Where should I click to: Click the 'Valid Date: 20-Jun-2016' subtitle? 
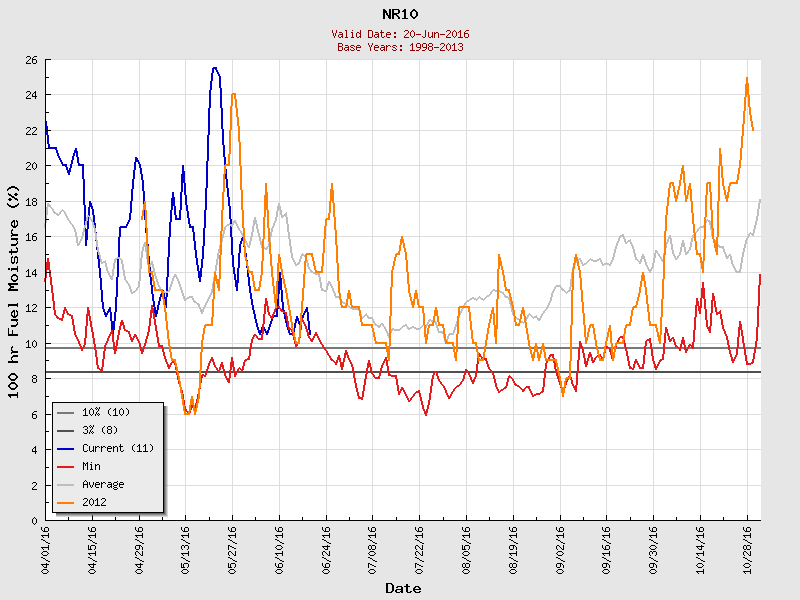pyautogui.click(x=402, y=34)
